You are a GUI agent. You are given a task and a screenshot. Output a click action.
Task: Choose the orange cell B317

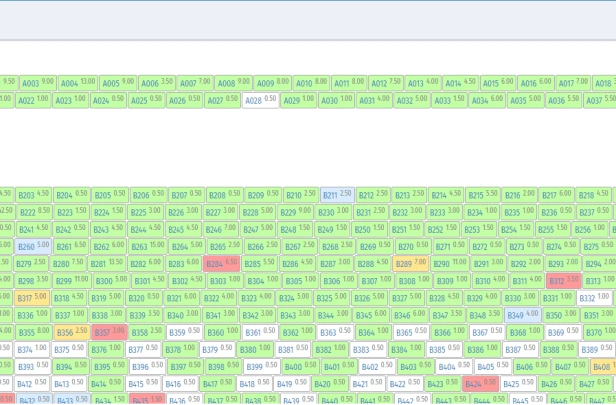(x=32, y=298)
